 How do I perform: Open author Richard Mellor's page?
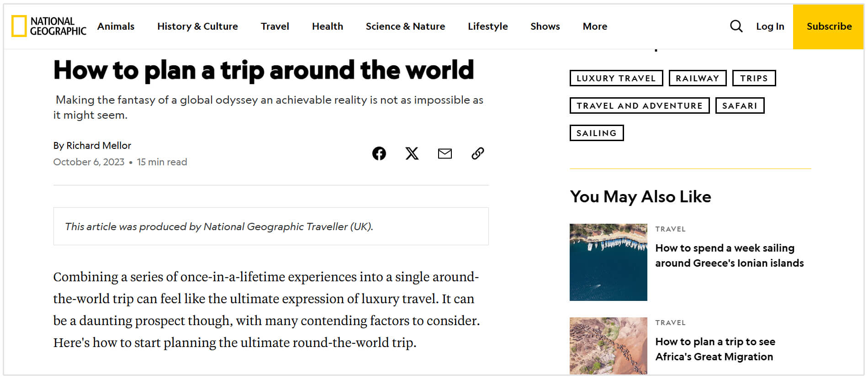[x=99, y=146]
